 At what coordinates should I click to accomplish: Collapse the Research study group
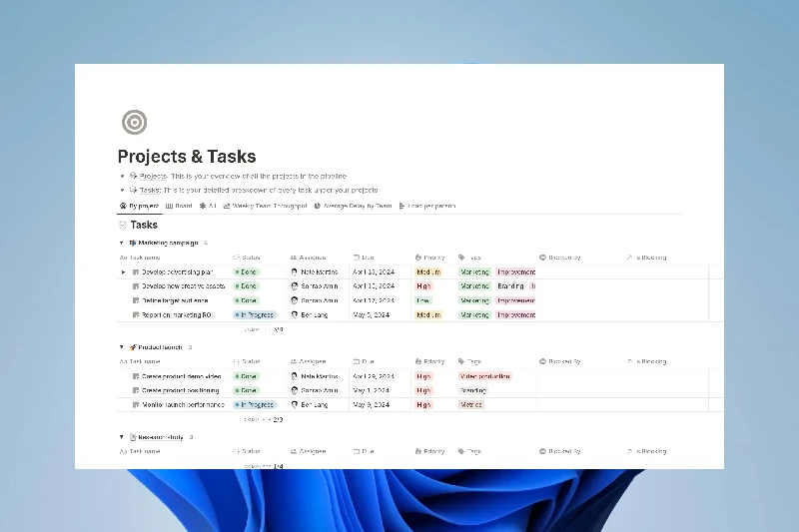[121, 437]
